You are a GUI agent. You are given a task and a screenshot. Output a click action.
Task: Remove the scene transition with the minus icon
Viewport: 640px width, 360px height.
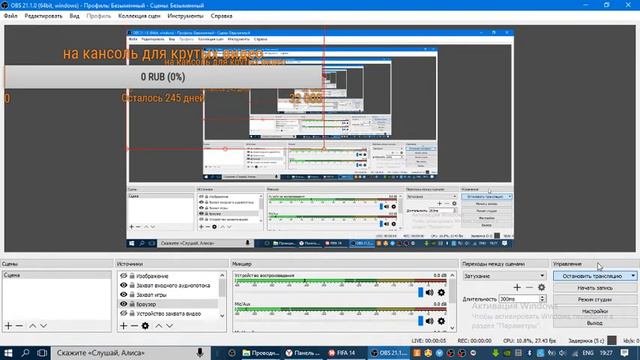coord(529,287)
